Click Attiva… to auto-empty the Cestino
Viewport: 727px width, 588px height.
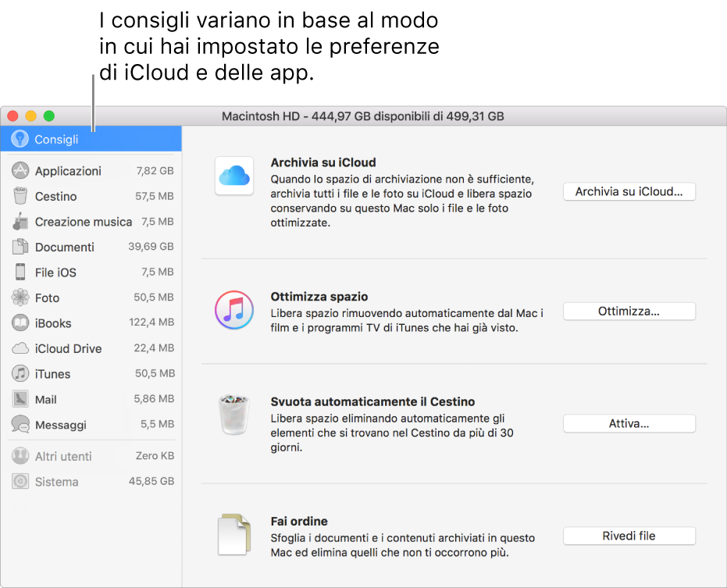629,423
